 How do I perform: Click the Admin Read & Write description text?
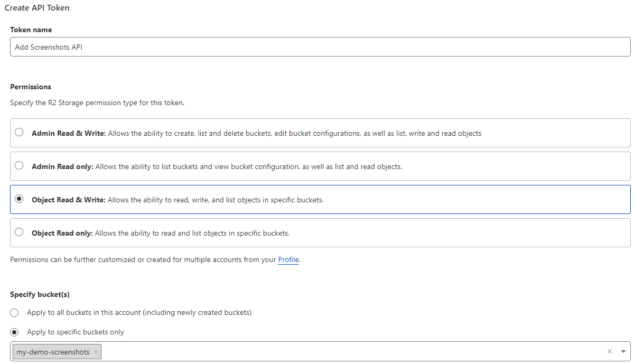295,133
